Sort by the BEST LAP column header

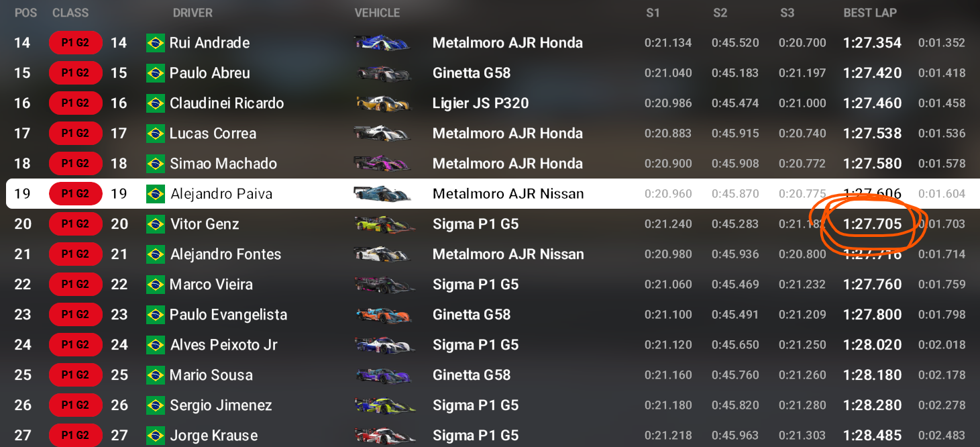coord(870,13)
